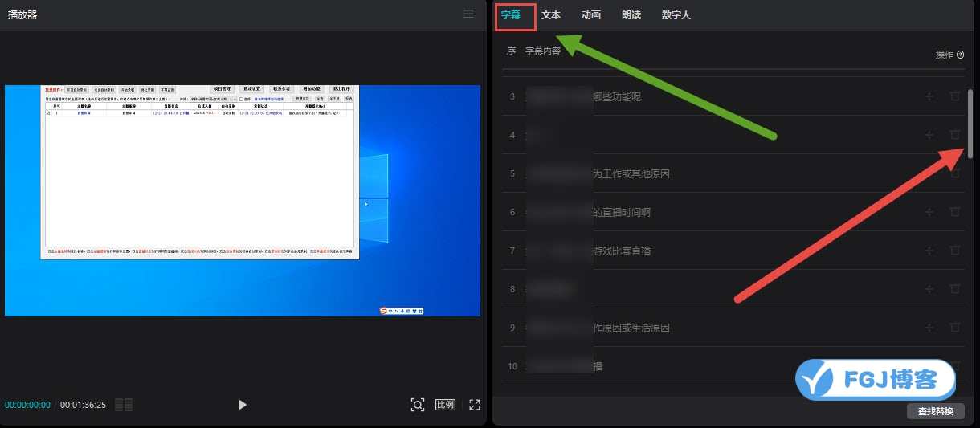
Task: Add a subtitle after row 4
Action: tap(929, 135)
